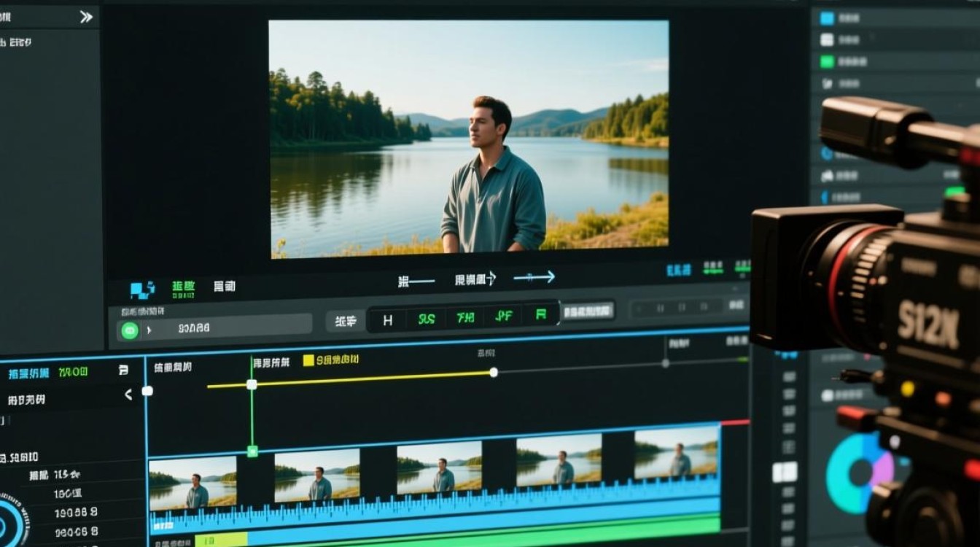The width and height of the screenshot is (980, 547).
Task: Click the green playhead handle above the clips
Action: coord(252,451)
